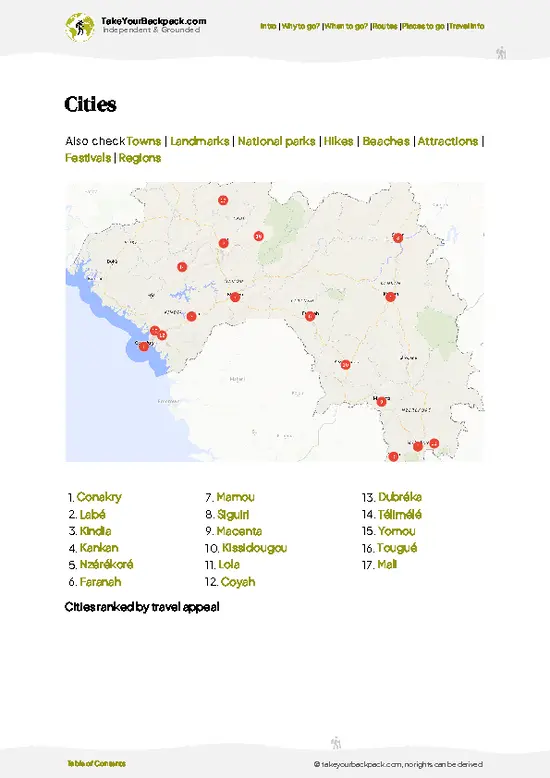Click the TakeYourBackpack.com site title
The width and height of the screenshot is (550, 778).
coord(154,21)
